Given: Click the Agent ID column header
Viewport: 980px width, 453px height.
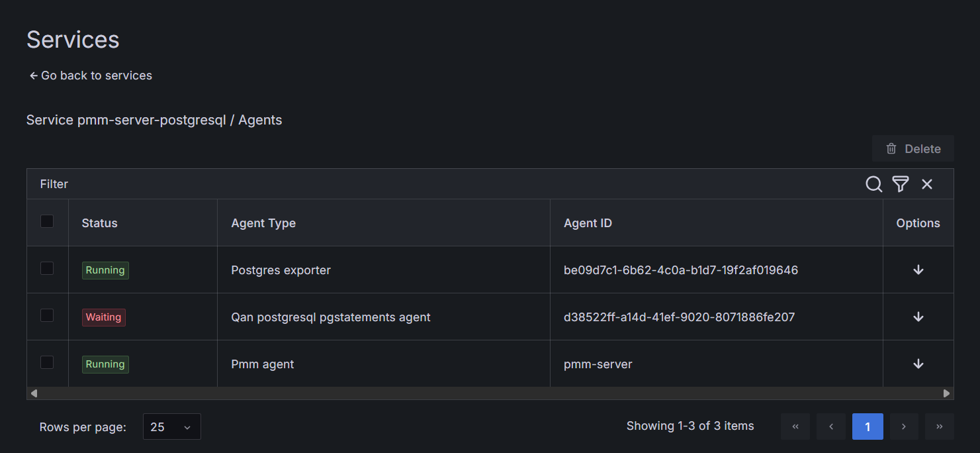Looking at the screenshot, I should 717,223.
